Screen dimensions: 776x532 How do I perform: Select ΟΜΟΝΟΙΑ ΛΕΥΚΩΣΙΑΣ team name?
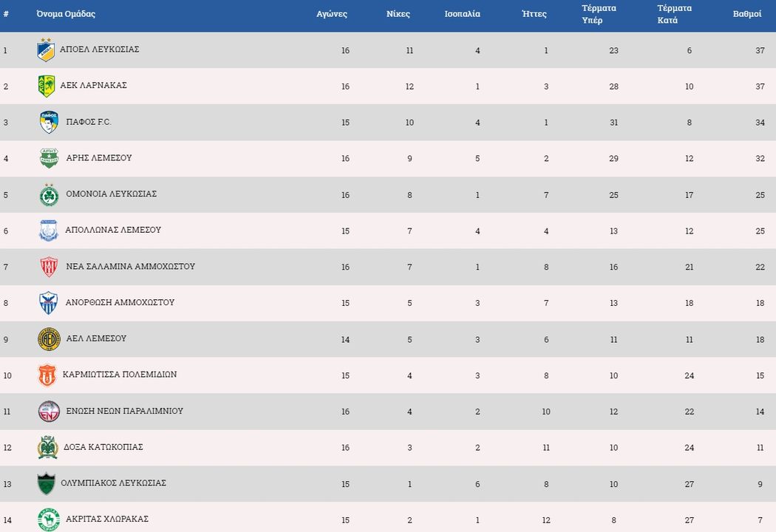coord(112,194)
